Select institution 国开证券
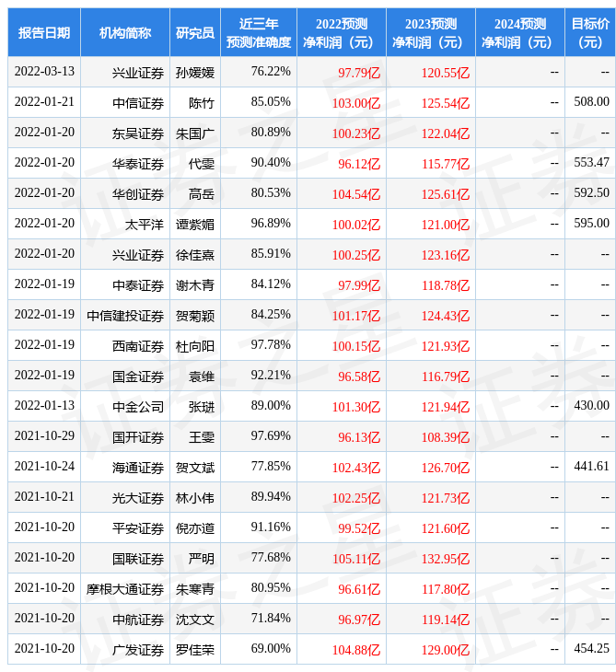The image size is (616, 672). click(138, 437)
